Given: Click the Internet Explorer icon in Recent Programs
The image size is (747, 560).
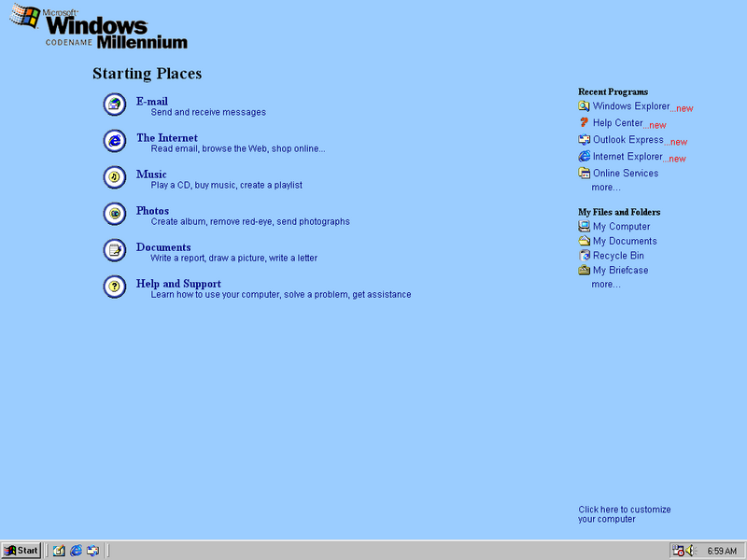Looking at the screenshot, I should coord(585,156).
